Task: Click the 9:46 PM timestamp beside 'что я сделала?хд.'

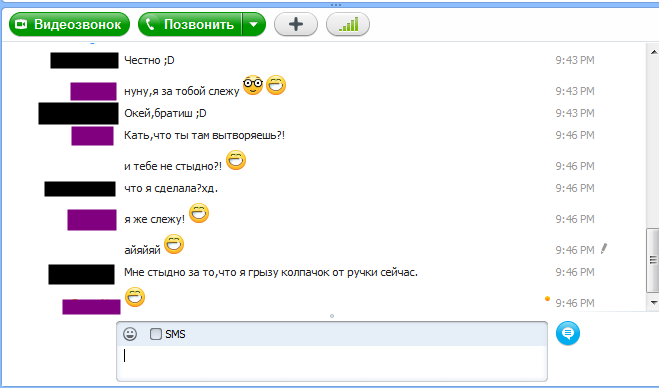Action: pos(575,188)
